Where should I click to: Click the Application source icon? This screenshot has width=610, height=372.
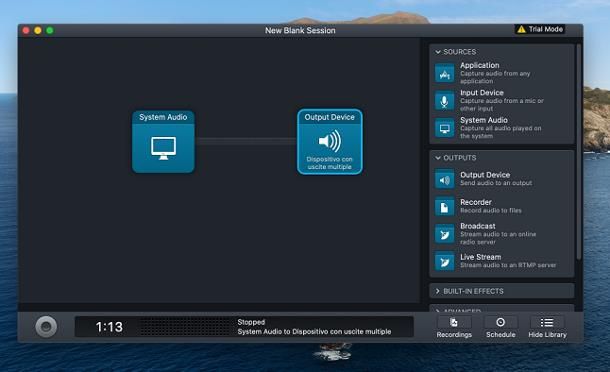click(x=444, y=74)
